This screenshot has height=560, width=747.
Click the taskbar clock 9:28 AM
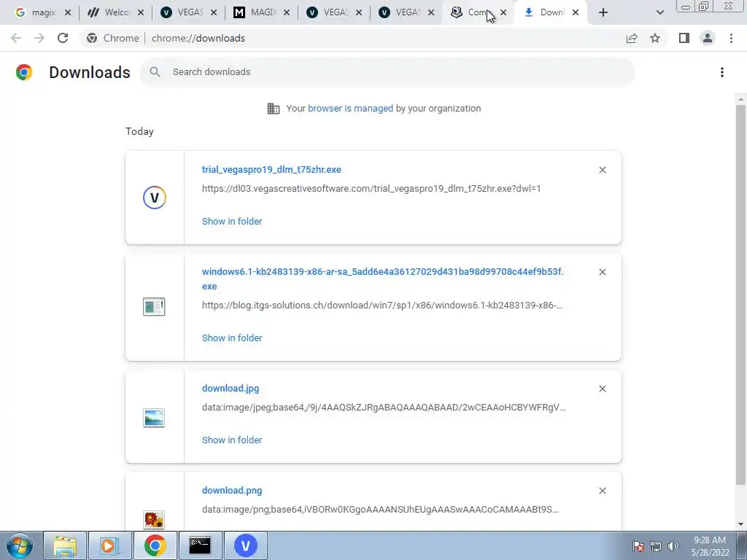[710, 546]
